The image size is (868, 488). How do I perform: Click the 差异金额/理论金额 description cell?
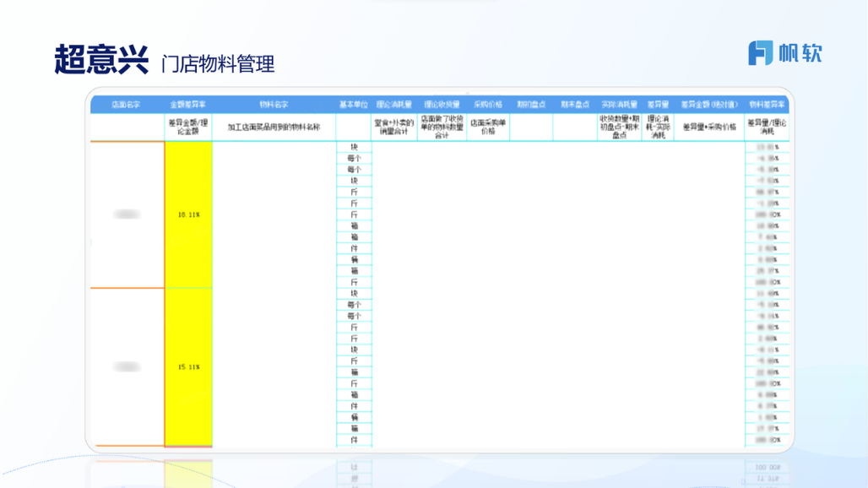(188, 127)
